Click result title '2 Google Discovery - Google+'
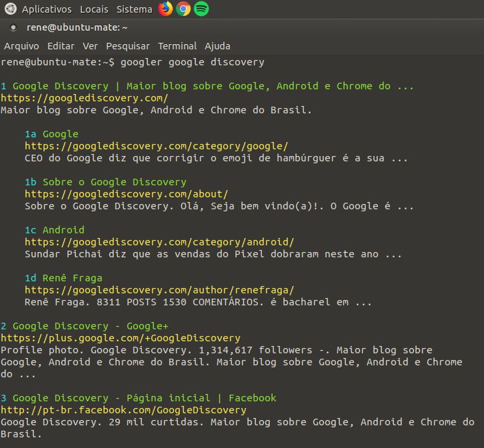Image resolution: width=484 pixels, height=448 pixels. [85, 326]
